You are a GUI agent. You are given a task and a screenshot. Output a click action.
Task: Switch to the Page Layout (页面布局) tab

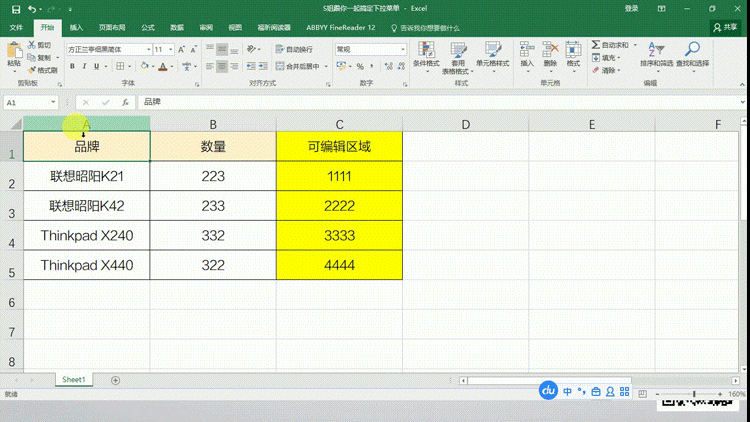(112, 28)
